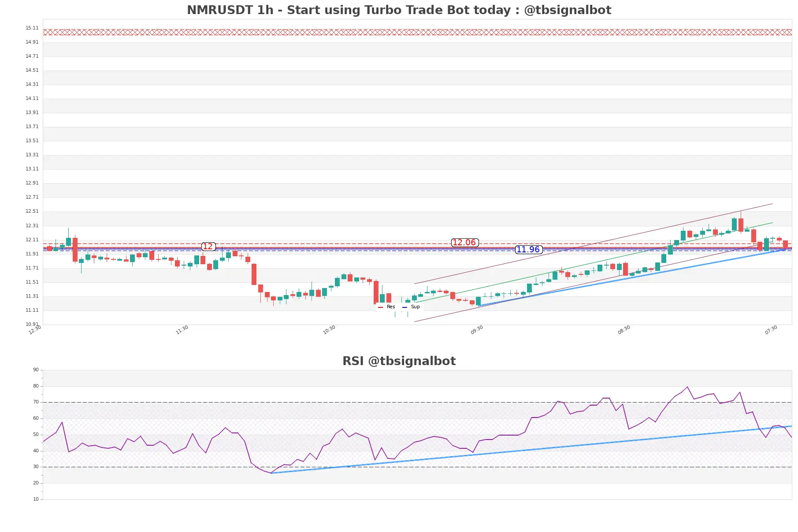The width and height of the screenshot is (798, 532).
Task: Click the RSI 10 axis label
Action: (x=36, y=499)
